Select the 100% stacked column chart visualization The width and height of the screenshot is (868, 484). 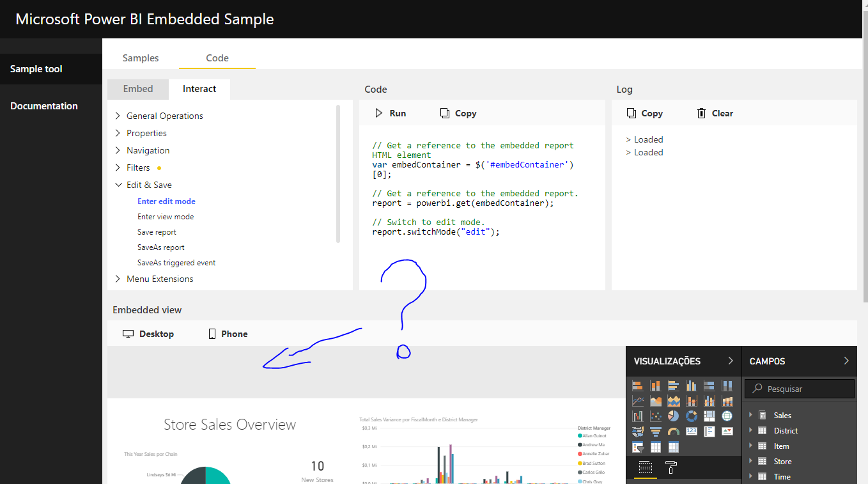[727, 386]
